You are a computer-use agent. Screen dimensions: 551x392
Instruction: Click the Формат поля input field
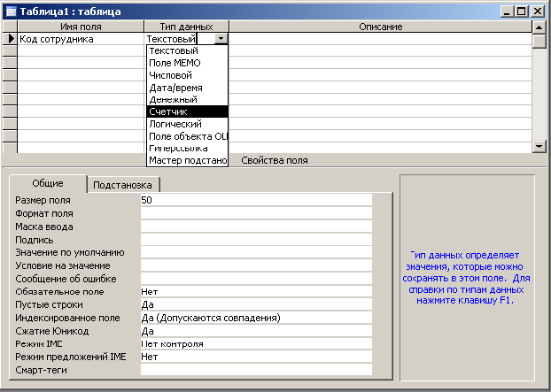(x=256, y=213)
